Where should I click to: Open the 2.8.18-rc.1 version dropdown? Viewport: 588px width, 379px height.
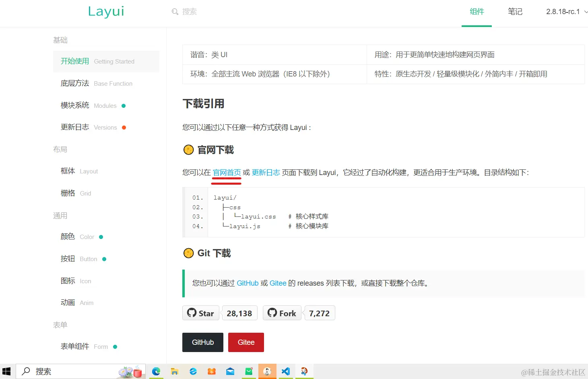click(567, 12)
